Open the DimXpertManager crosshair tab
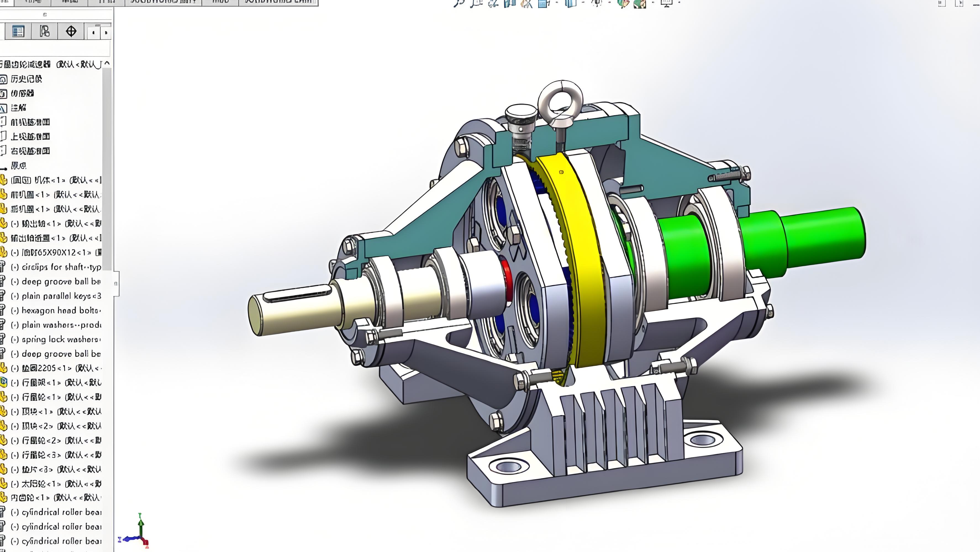 tap(71, 31)
